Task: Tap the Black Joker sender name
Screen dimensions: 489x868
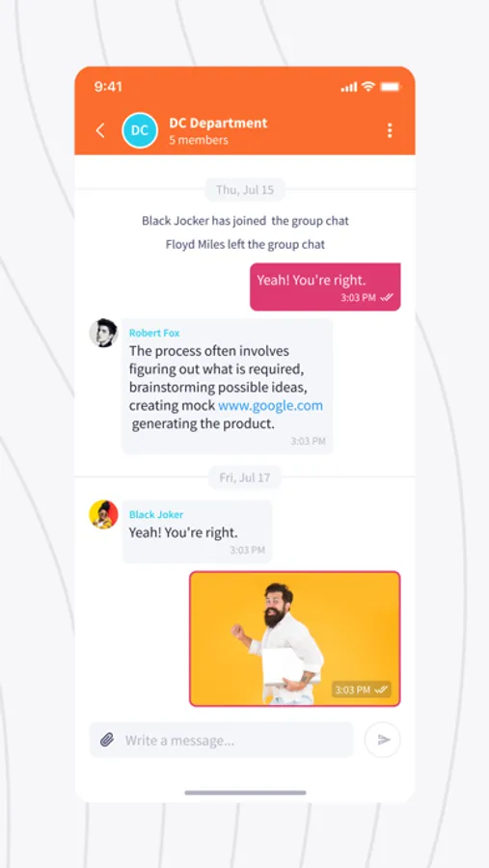Action: tap(156, 515)
